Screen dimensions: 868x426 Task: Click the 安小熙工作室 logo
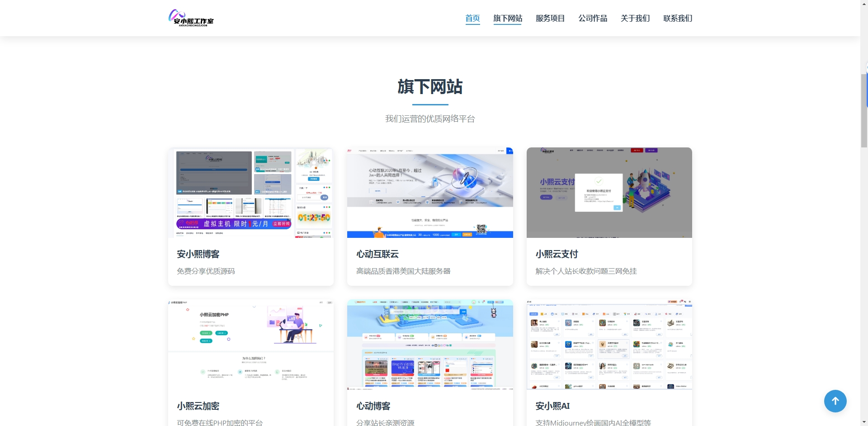191,18
